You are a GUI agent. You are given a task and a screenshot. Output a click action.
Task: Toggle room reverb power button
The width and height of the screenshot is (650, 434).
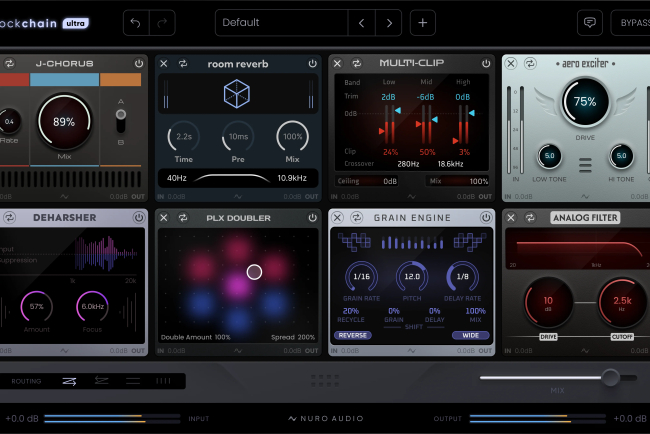coord(313,63)
